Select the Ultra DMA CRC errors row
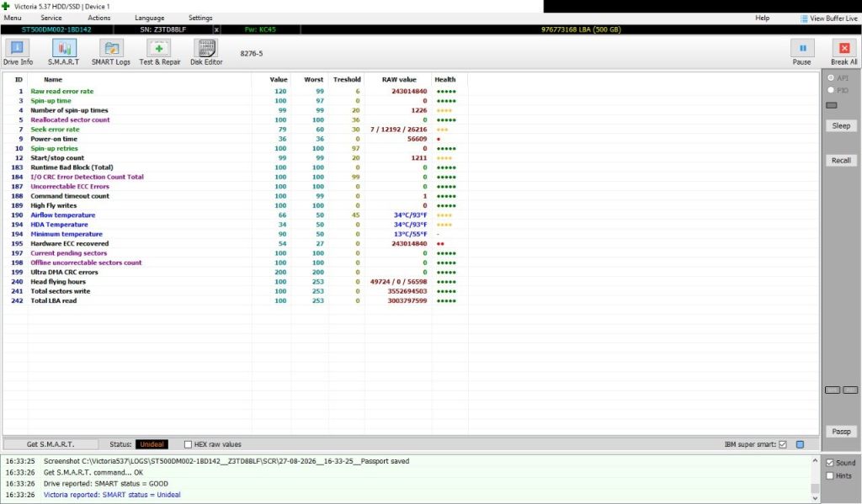Viewport: 862px width, 504px height. (x=236, y=273)
